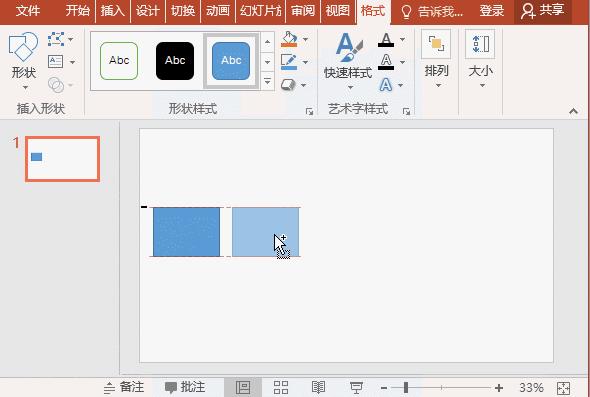Click the Tell Me search box

tap(432, 11)
